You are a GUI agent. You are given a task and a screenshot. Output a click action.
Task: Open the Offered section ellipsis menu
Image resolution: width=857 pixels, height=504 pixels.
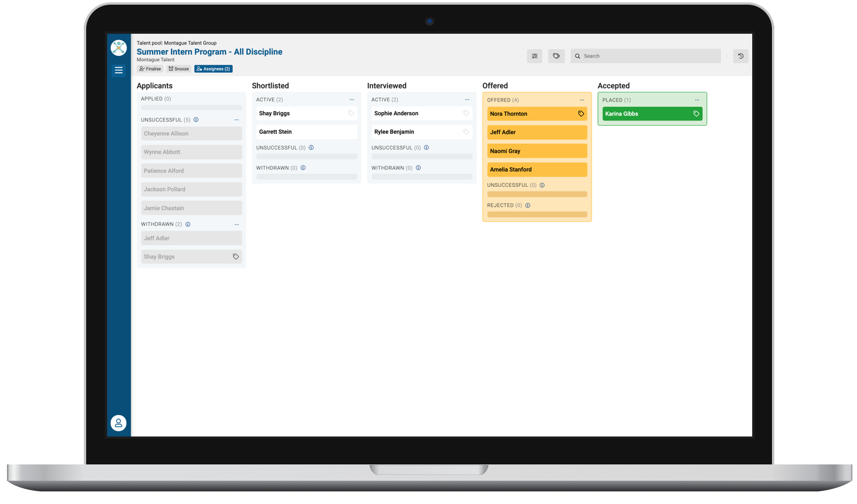click(582, 100)
